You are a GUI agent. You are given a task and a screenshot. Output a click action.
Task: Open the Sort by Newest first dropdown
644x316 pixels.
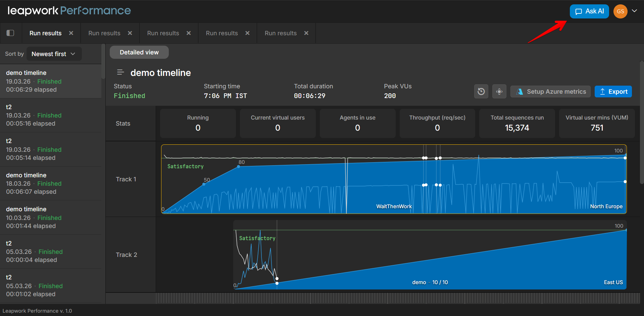click(54, 54)
